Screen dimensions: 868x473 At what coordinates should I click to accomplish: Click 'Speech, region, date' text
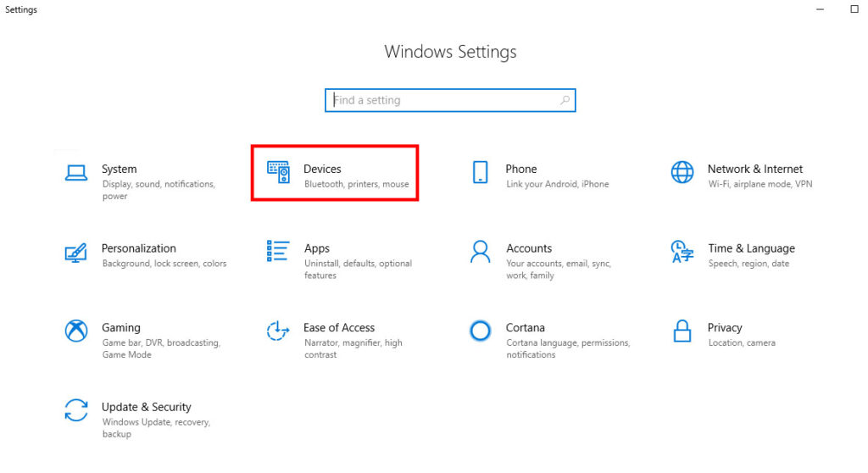click(x=748, y=264)
